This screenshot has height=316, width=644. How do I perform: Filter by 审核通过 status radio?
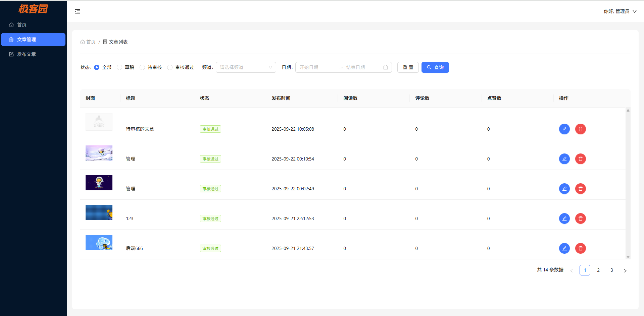click(x=170, y=67)
